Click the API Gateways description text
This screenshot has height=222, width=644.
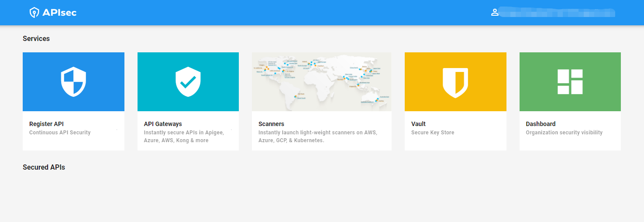point(184,137)
